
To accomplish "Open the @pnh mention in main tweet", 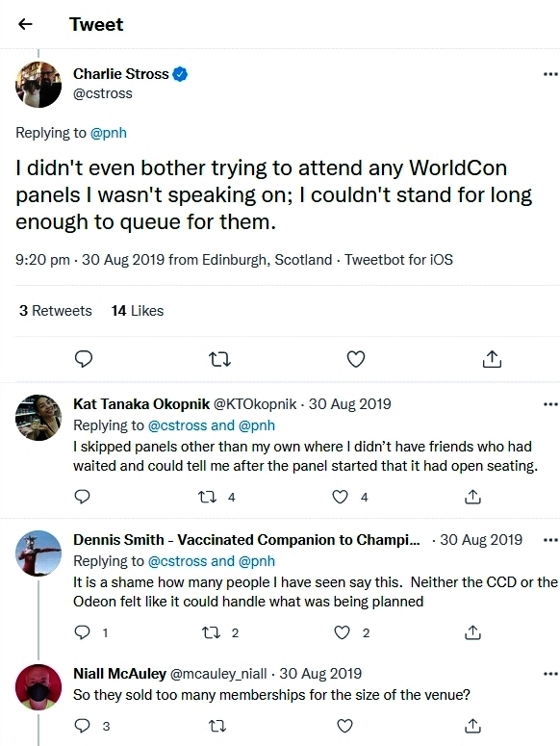I will click(x=109, y=133).
